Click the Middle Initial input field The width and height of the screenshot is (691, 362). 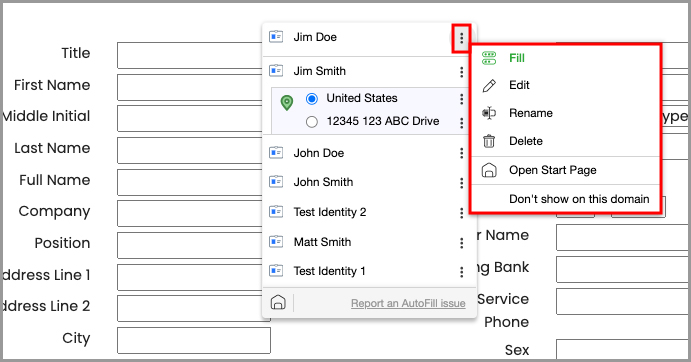[x=190, y=118]
